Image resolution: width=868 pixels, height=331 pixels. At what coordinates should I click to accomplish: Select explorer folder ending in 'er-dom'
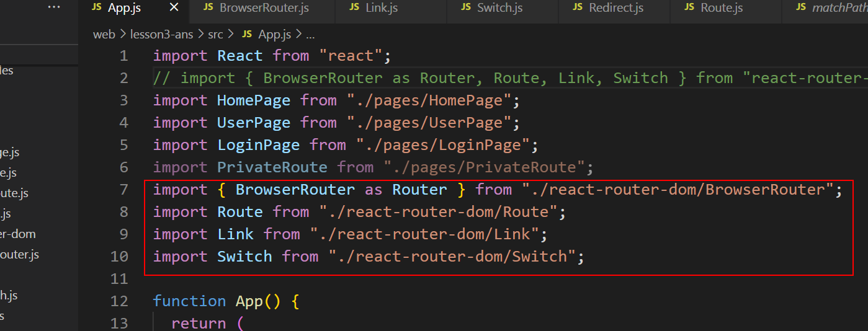pos(18,234)
